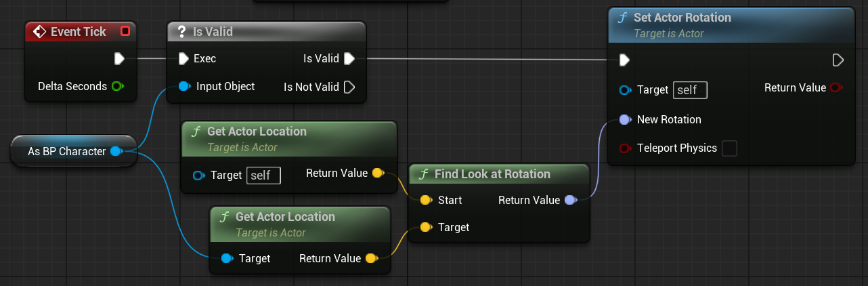Click the Target pin on Find Look at Rotation

coord(426,227)
